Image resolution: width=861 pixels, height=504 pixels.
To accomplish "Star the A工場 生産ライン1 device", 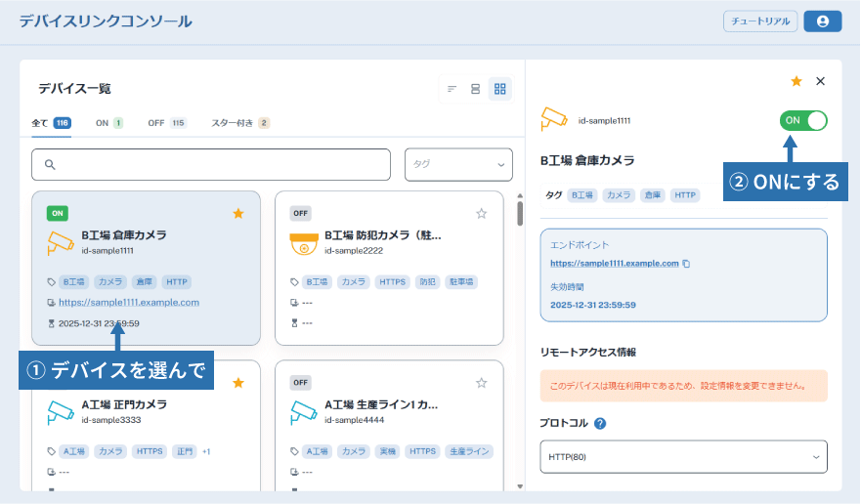I will click(x=481, y=383).
